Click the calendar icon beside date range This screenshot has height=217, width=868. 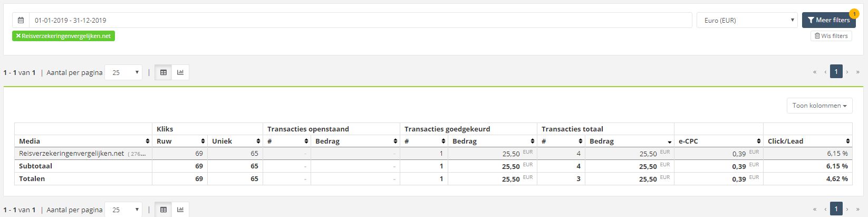tap(21, 20)
